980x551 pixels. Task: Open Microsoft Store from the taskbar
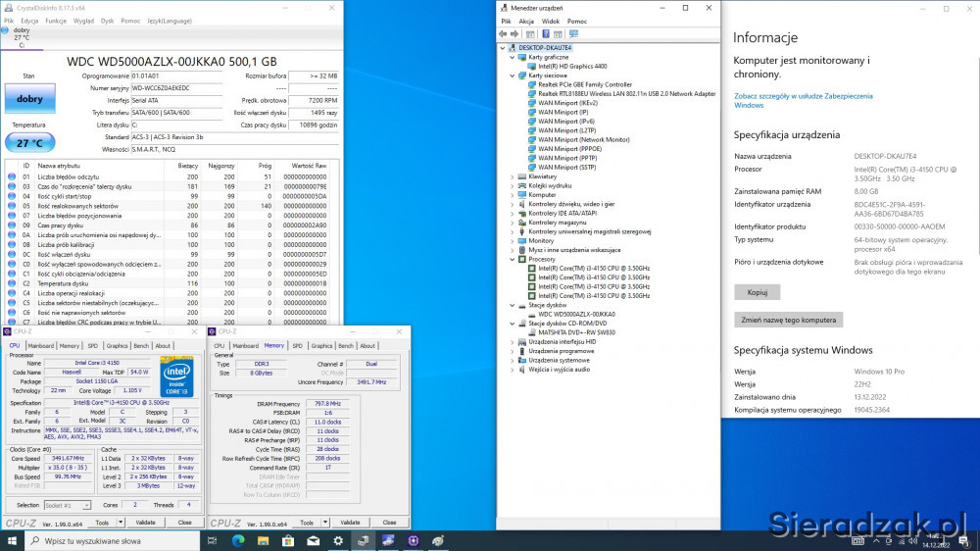288,540
